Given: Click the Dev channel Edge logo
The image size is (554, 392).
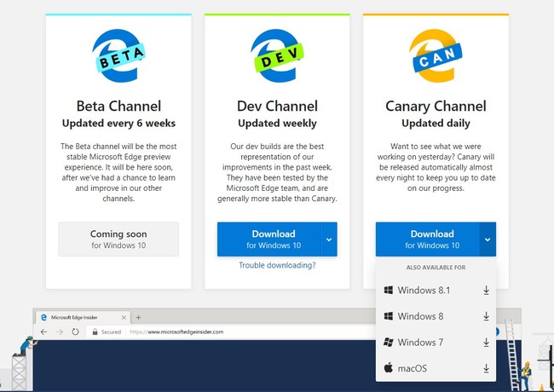Looking at the screenshot, I should coord(277,55).
